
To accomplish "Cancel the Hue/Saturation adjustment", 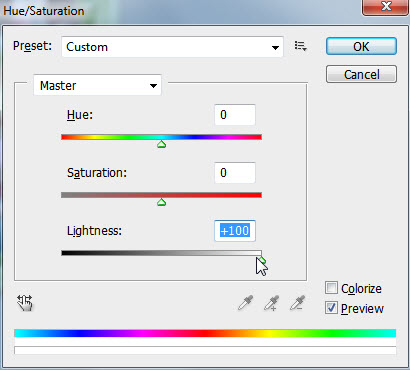I will pyautogui.click(x=361, y=74).
